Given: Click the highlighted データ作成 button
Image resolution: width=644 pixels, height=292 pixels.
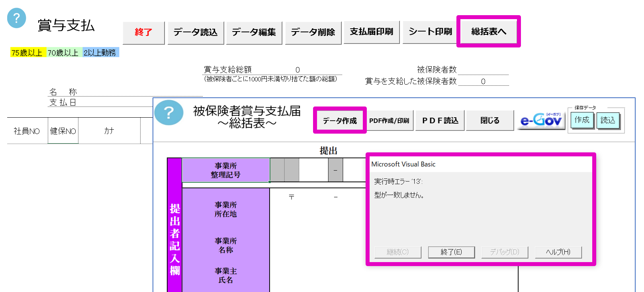Looking at the screenshot, I should tap(339, 120).
